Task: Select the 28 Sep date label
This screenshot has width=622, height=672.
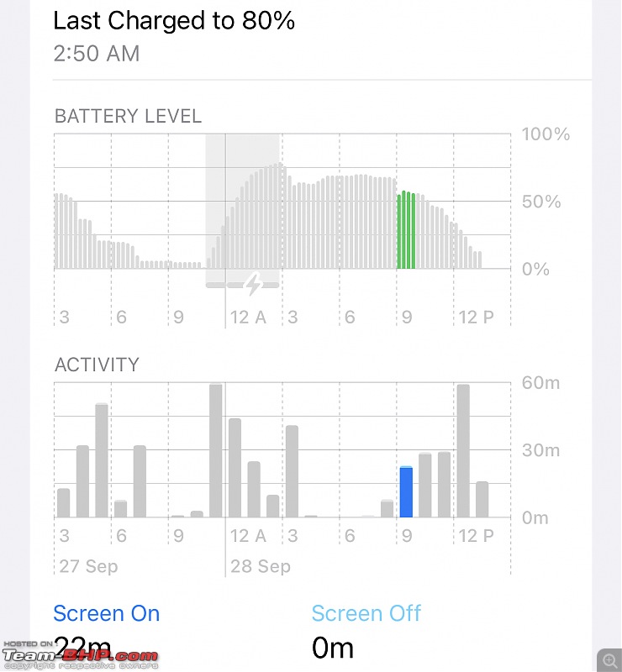Action: pyautogui.click(x=261, y=566)
